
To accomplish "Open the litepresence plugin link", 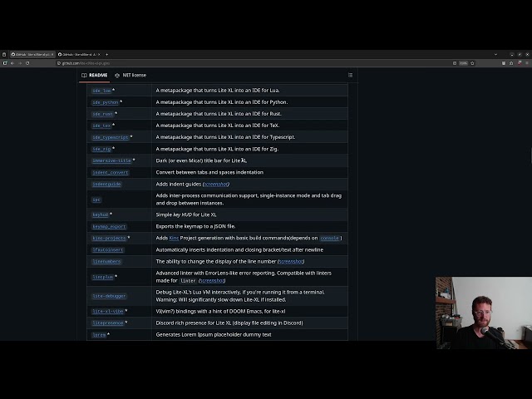I will tap(108, 323).
